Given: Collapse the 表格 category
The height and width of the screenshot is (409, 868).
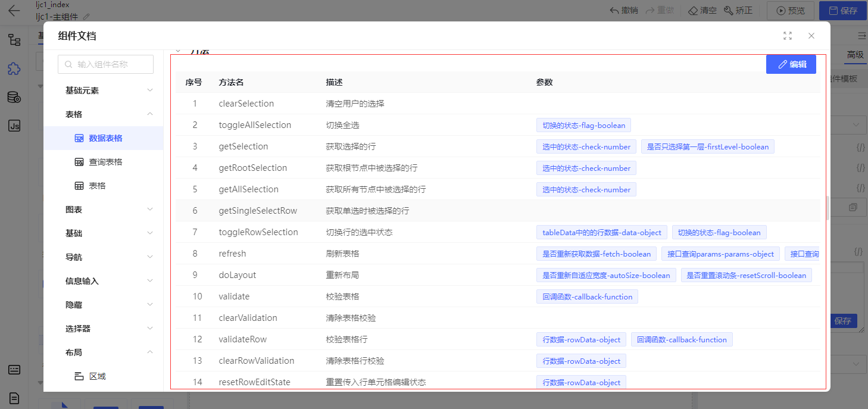Looking at the screenshot, I should 150,114.
